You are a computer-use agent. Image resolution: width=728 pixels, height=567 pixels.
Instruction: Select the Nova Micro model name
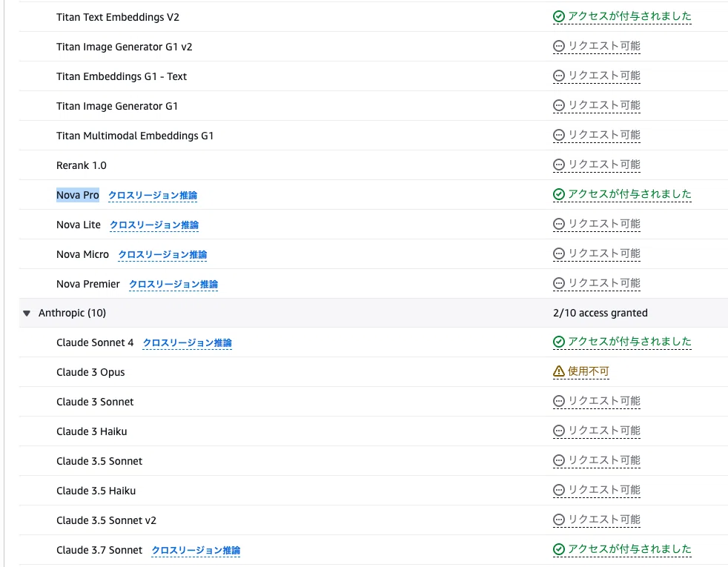coord(82,255)
